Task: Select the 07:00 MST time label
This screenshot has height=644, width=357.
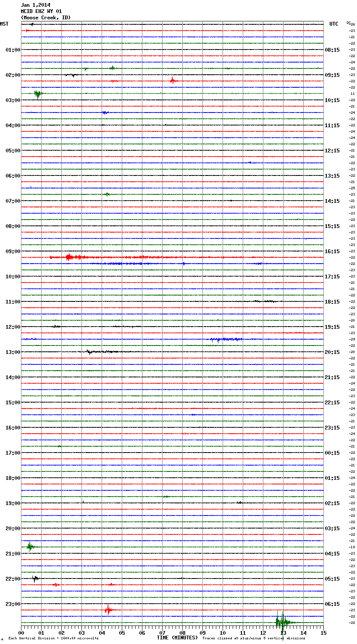Action: (x=13, y=201)
